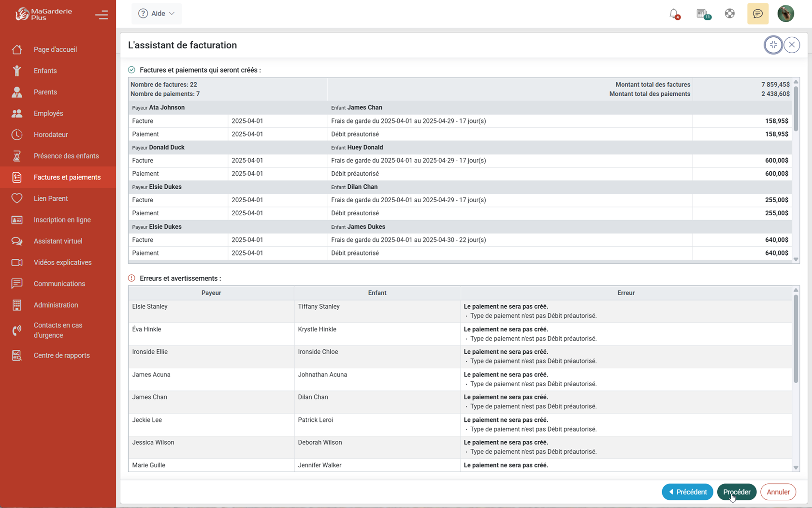
Task: Close the billing assistant with X
Action: tap(792, 45)
